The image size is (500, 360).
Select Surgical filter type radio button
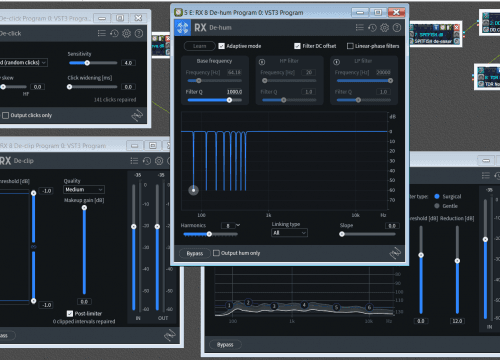coord(437,196)
